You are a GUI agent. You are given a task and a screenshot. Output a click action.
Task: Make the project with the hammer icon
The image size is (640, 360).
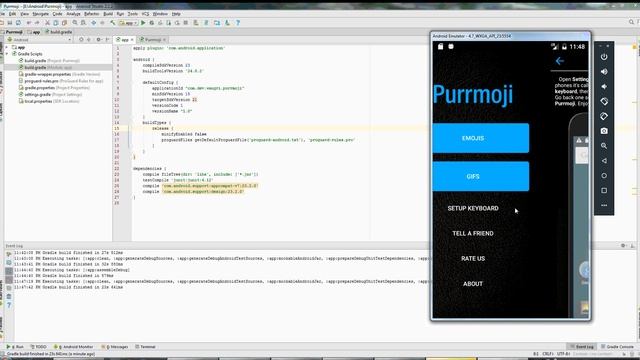pyautogui.click(x=112, y=23)
